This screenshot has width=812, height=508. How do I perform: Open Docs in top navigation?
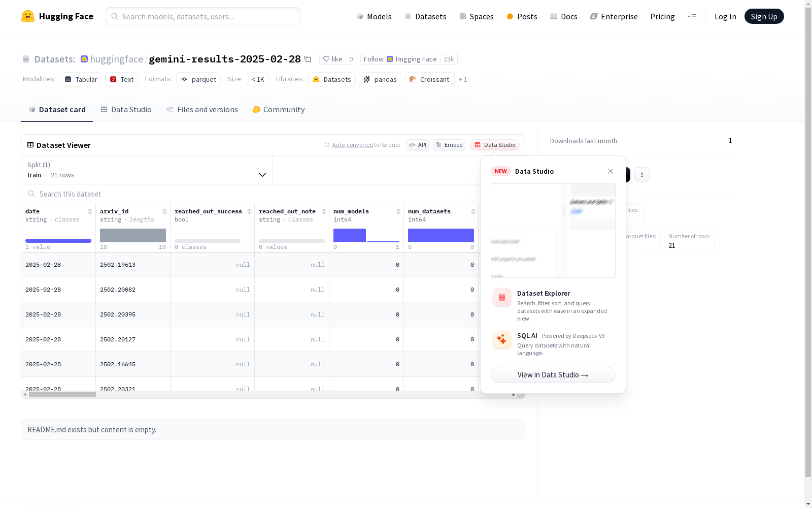(x=564, y=16)
